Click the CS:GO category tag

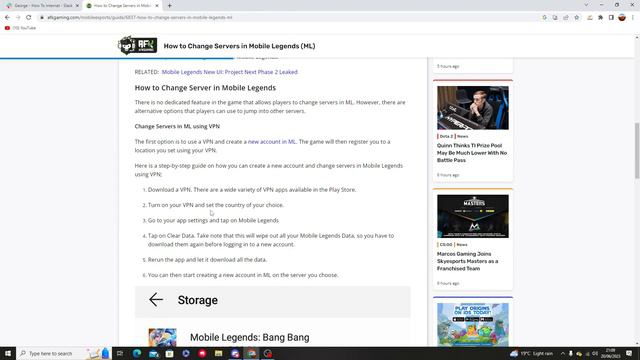coord(446,244)
